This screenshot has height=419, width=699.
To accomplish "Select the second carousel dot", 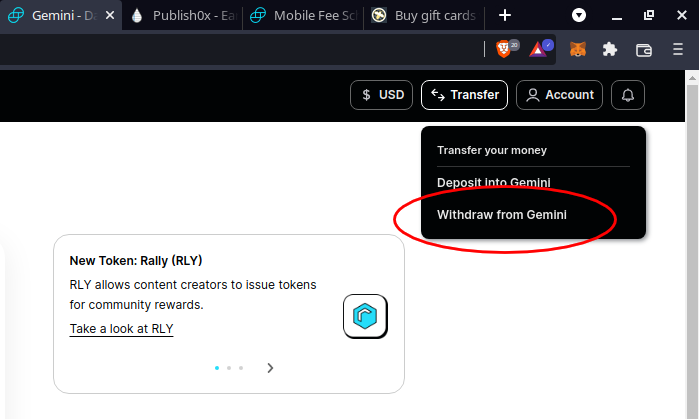I will (229, 368).
